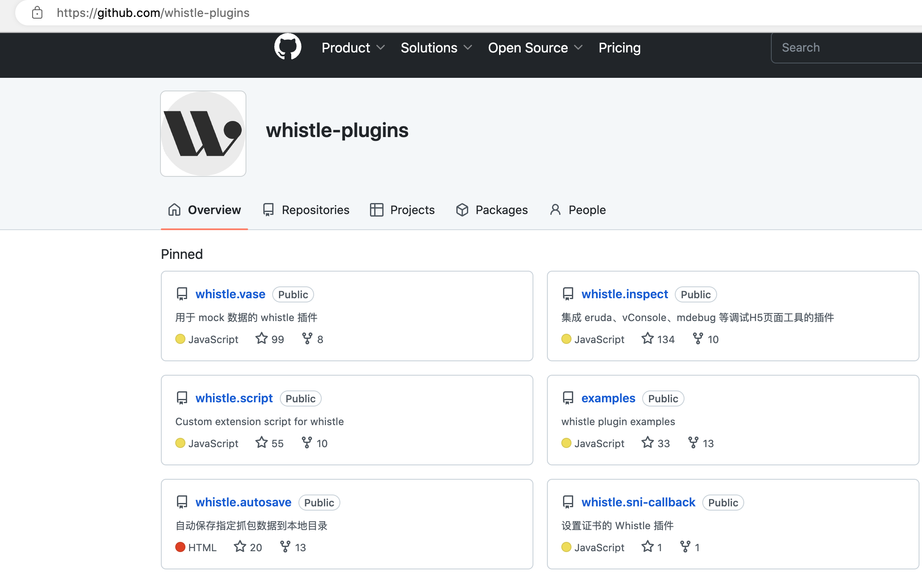The width and height of the screenshot is (922, 588).
Task: Click star icon on whistle.inspect card
Action: click(x=648, y=338)
